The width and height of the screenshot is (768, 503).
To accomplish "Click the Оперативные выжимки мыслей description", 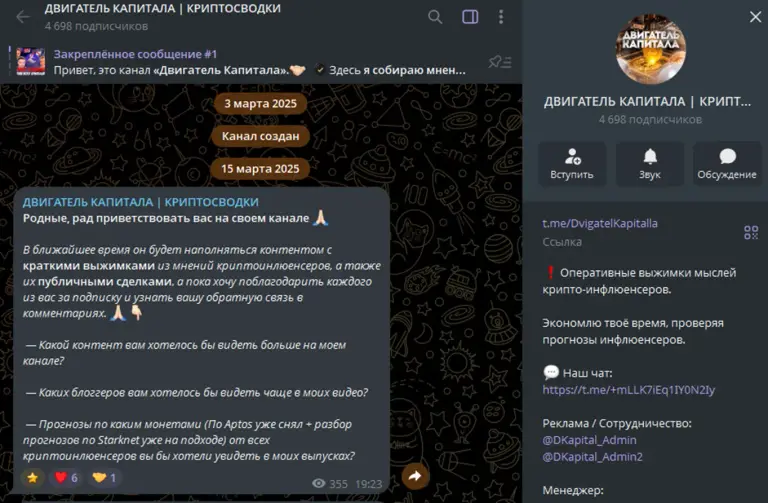I will (639, 281).
